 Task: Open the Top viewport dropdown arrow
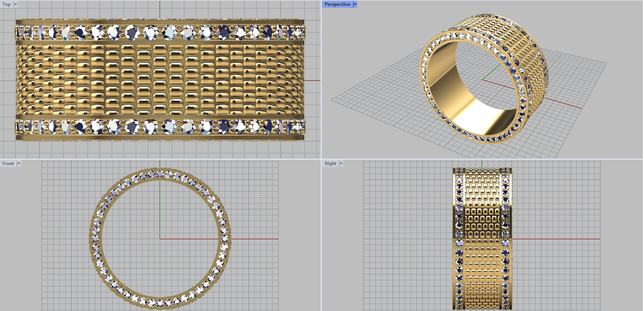click(16, 4)
